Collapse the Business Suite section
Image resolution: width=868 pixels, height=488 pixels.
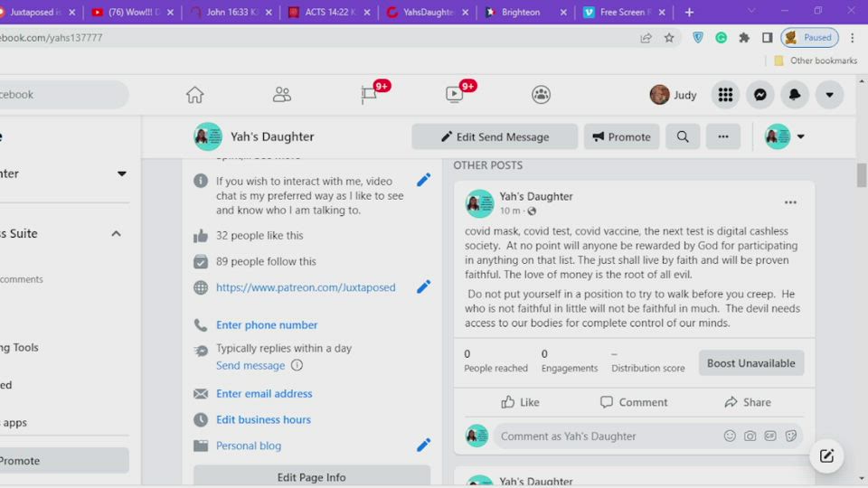(x=116, y=234)
